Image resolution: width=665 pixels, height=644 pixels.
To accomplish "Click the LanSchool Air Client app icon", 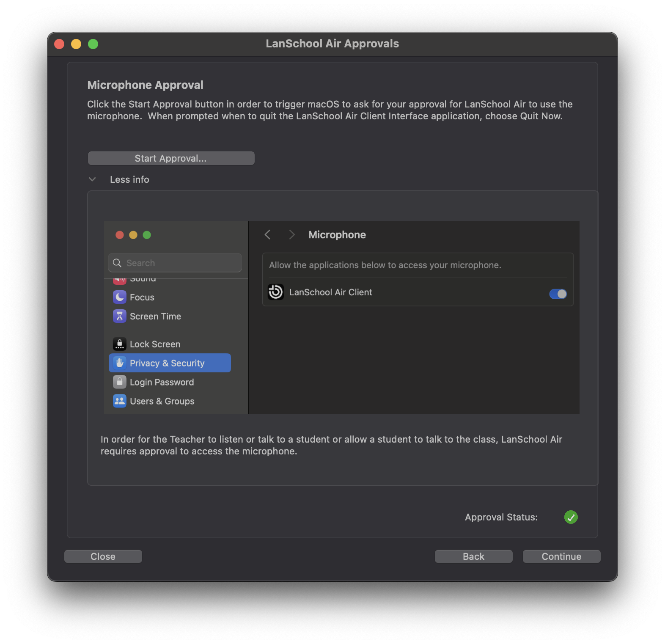I will click(276, 292).
